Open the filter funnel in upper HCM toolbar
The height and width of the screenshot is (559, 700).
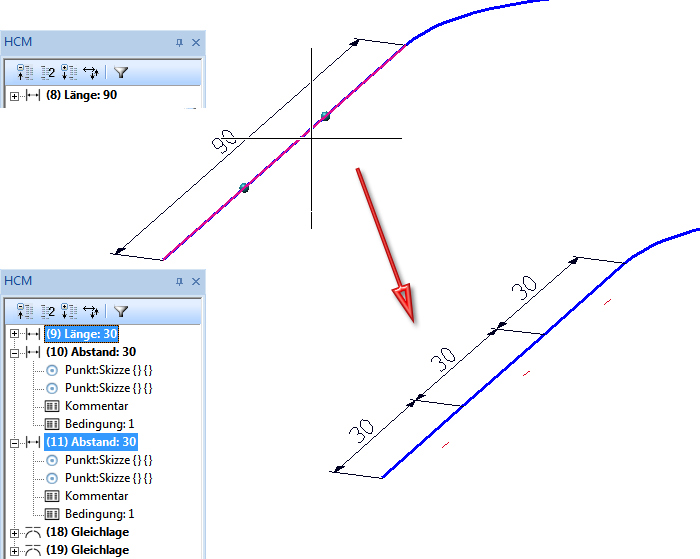pyautogui.click(x=121, y=72)
